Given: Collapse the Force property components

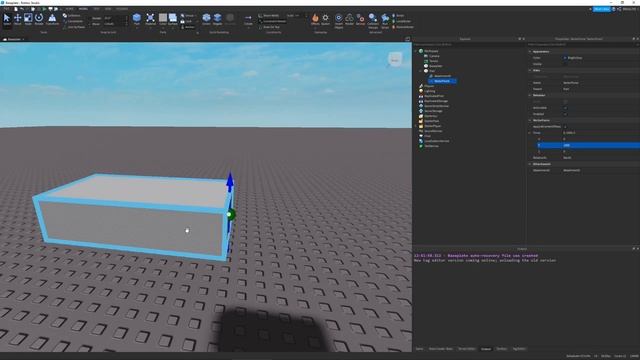Looking at the screenshot, I should 530,133.
